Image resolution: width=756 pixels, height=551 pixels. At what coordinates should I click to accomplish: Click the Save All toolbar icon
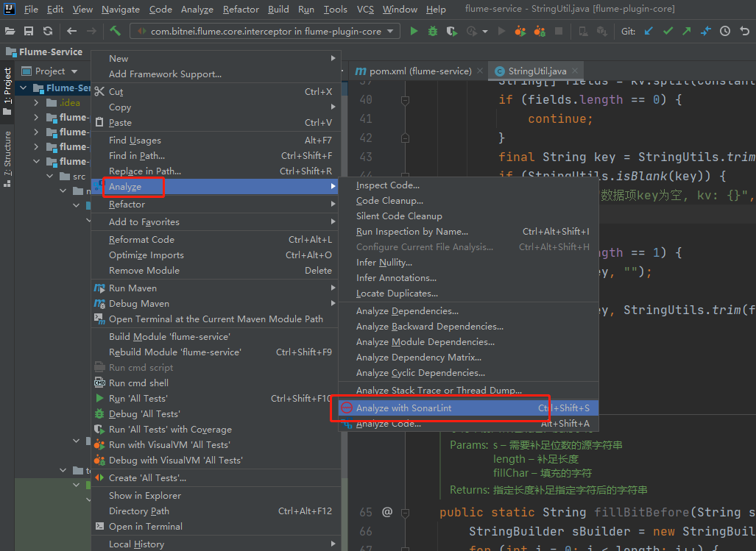click(x=29, y=31)
